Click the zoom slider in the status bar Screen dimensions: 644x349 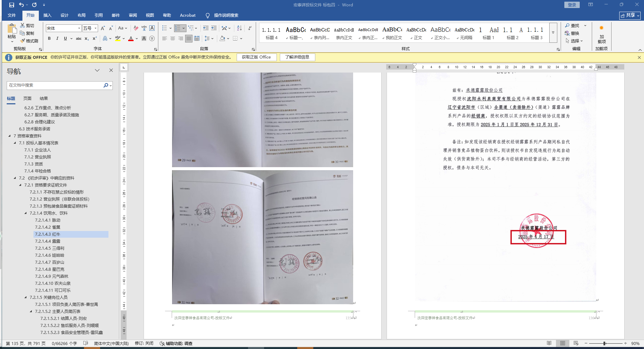pyautogui.click(x=605, y=343)
